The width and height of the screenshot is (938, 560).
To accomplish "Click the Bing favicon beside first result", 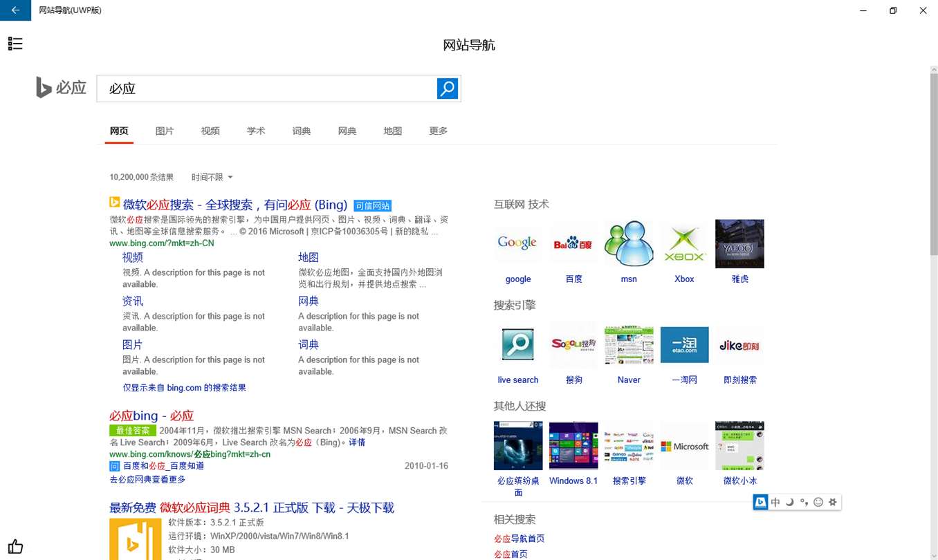I will tap(115, 203).
